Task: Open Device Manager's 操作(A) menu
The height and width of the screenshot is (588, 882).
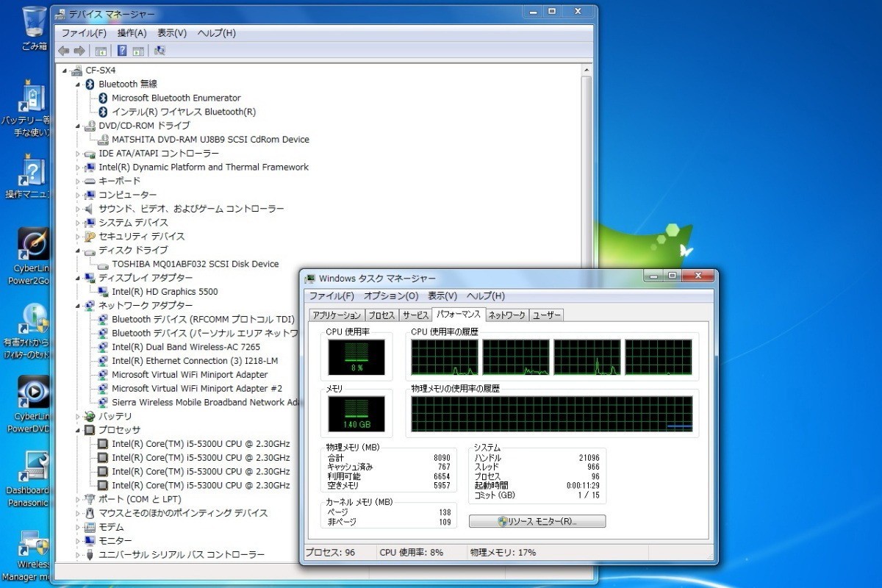Action: click(x=132, y=33)
